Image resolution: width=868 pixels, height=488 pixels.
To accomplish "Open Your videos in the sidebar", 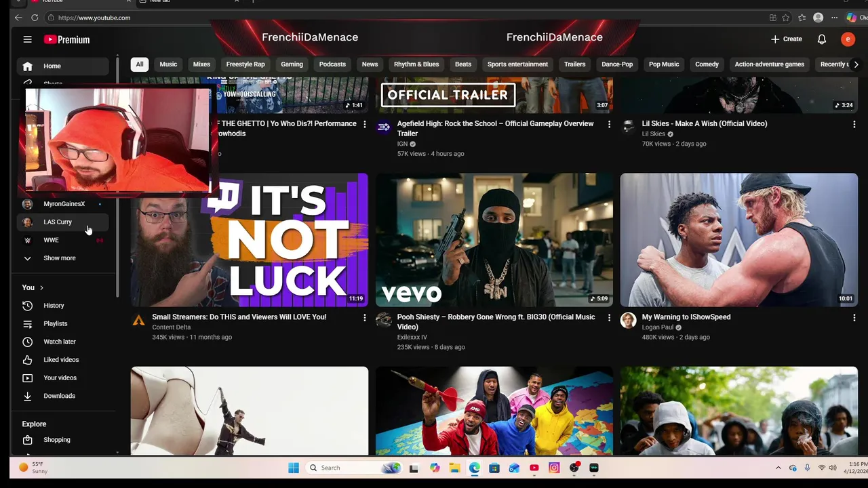I will tap(62, 378).
